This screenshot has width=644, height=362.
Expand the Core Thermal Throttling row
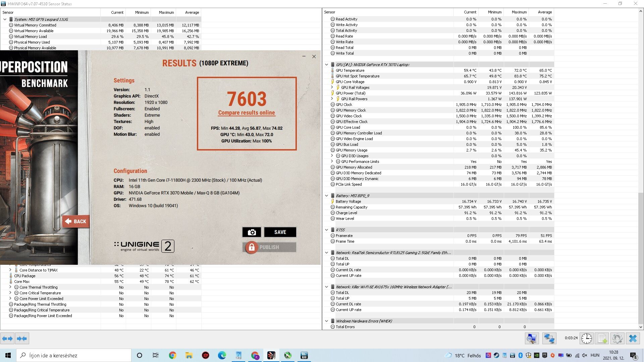(x=10, y=287)
